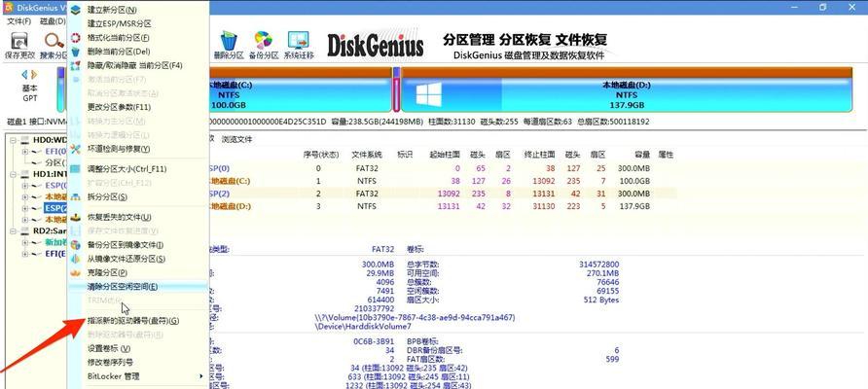Screen dimensions: 868x389
Task: Click FAT32 cell in row numbered 2
Action: 367,194
